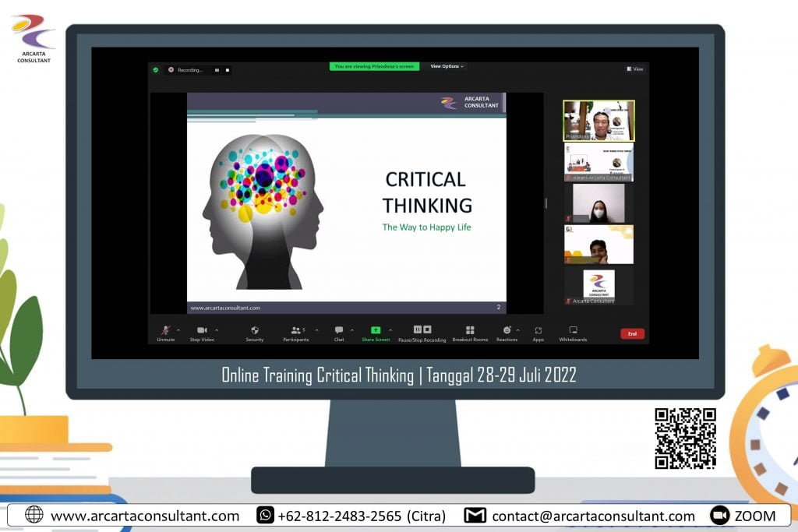Expand the camera options chevron
This screenshot has height=532, width=798.
tap(215, 329)
